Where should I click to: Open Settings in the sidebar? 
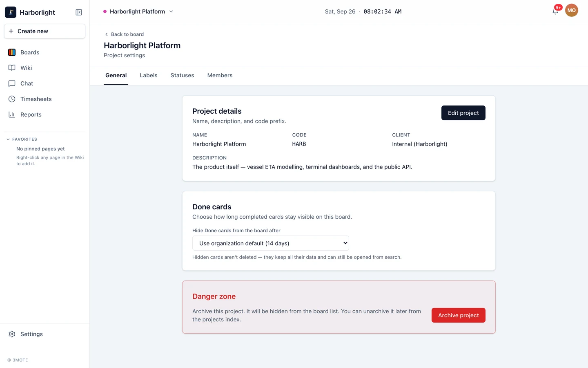click(45, 334)
